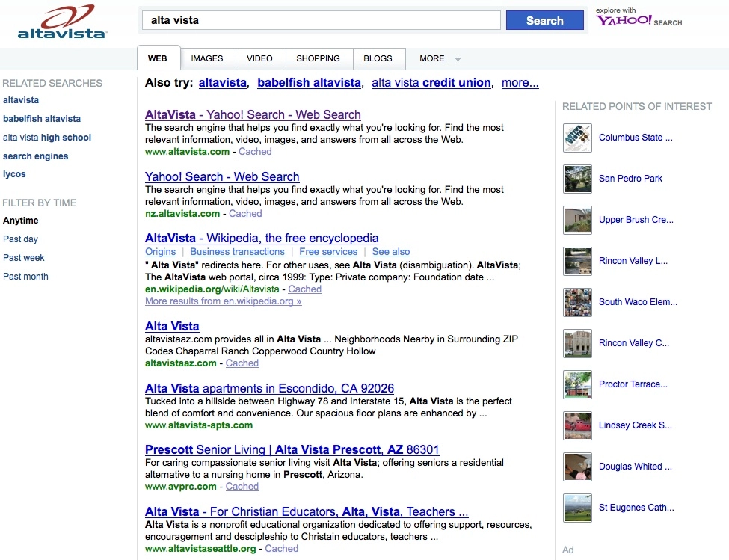Open Cached link for en.wikipedia.org result
The image size is (729, 560).
[304, 289]
